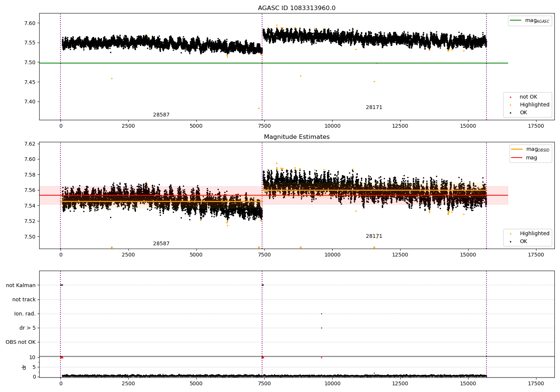The height and width of the screenshot is (392, 560).
Task: Click the 'dr > 5' flag point near 9600
Action: click(x=321, y=328)
